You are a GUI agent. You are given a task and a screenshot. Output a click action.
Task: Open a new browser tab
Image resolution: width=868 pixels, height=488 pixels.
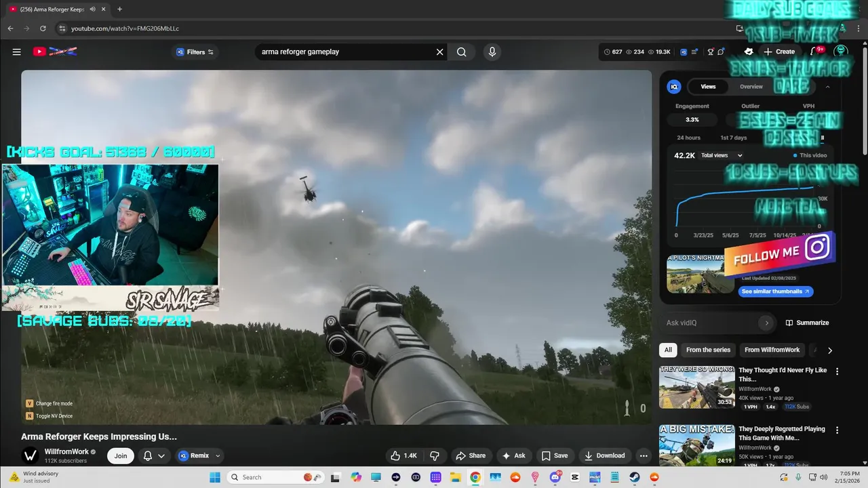click(x=119, y=9)
